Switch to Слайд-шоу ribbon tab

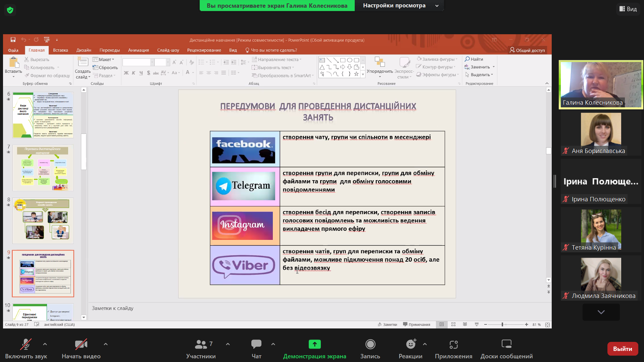[x=168, y=50]
